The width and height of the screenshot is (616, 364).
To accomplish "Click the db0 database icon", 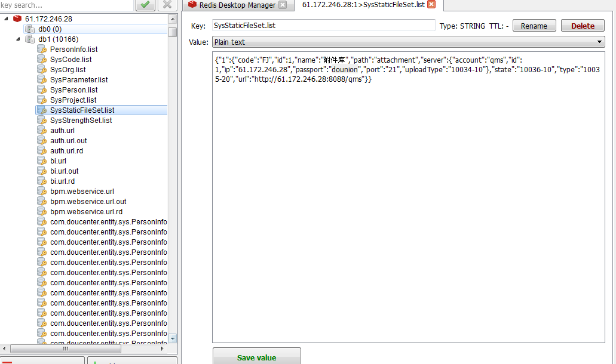I will tap(30, 29).
